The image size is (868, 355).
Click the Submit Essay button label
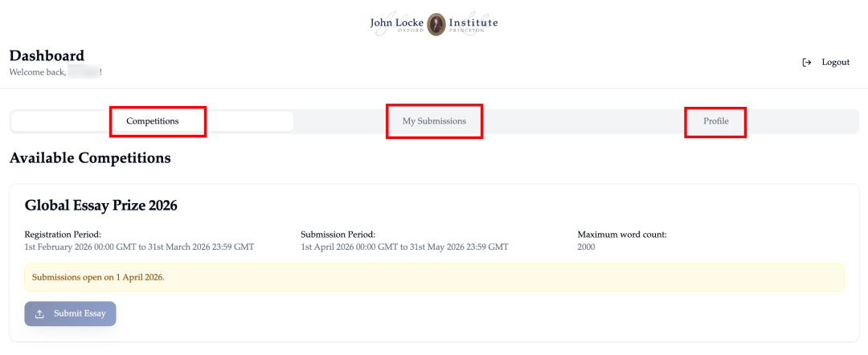click(x=80, y=314)
